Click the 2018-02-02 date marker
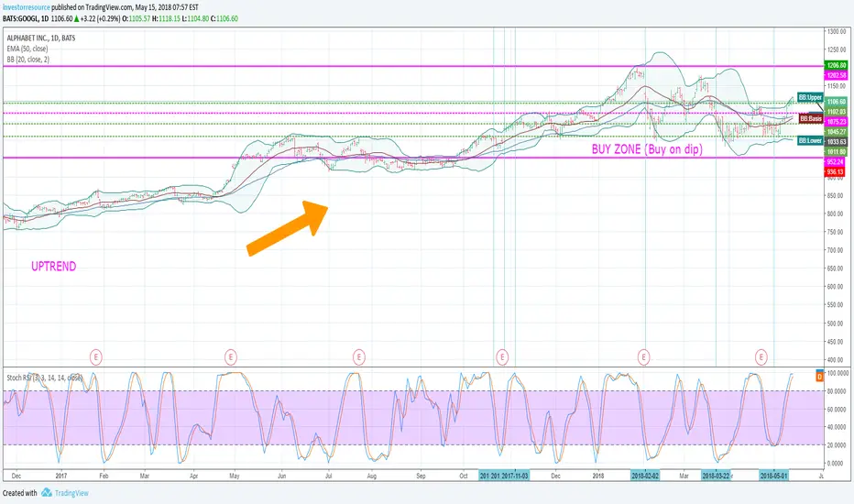The image size is (854, 504). pos(645,476)
